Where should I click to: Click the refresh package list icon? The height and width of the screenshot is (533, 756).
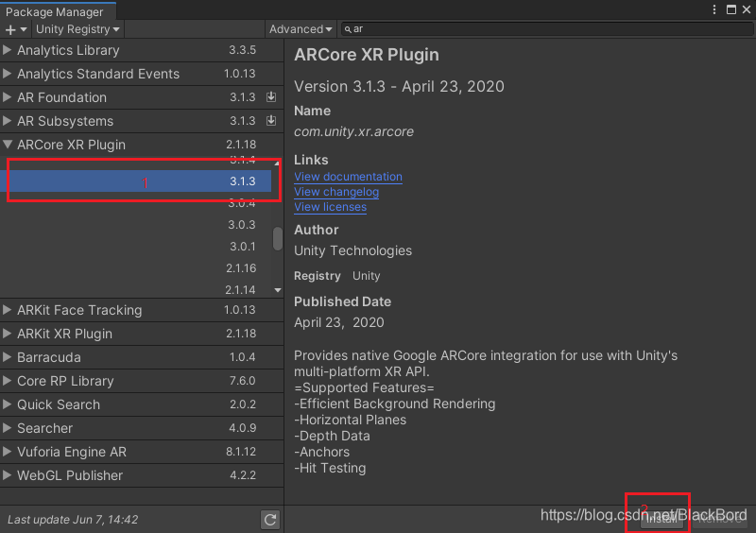[270, 520]
